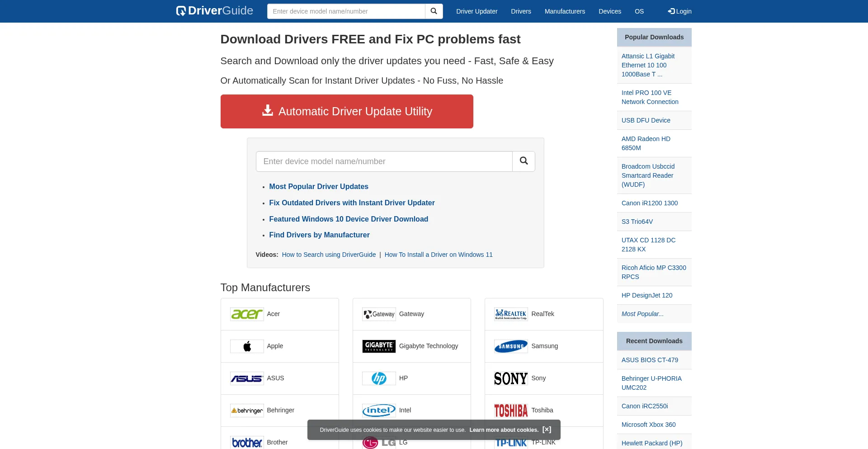Open Behringer U-PHORIA UMC202 download
The image size is (868, 449).
(651, 383)
